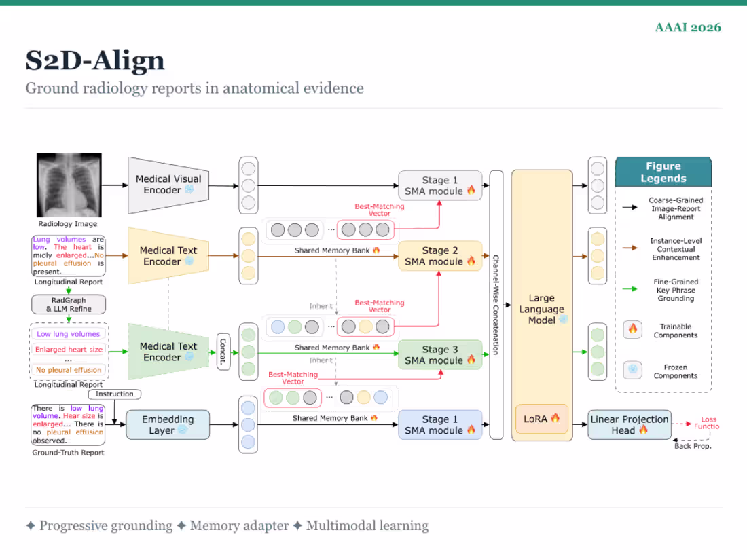Click the RadGraph & LLM Refine box
Image resolution: width=747 pixels, height=560 pixels.
[69, 304]
